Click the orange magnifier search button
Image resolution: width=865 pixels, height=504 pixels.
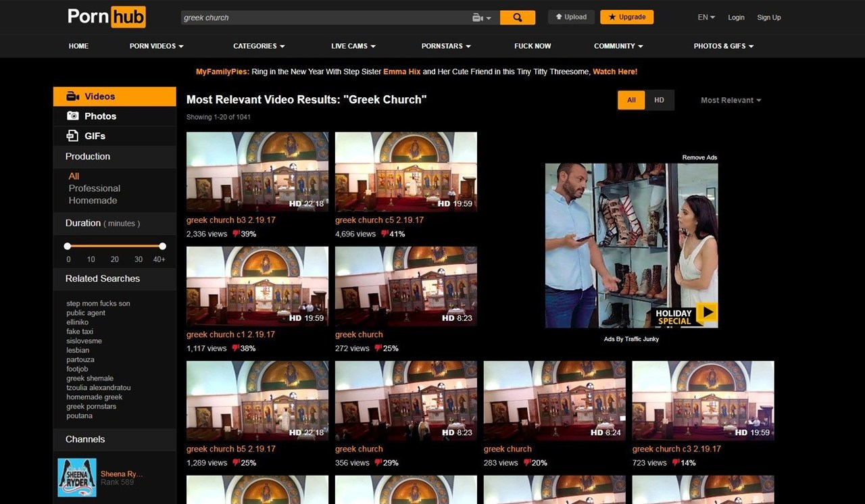pyautogui.click(x=517, y=18)
